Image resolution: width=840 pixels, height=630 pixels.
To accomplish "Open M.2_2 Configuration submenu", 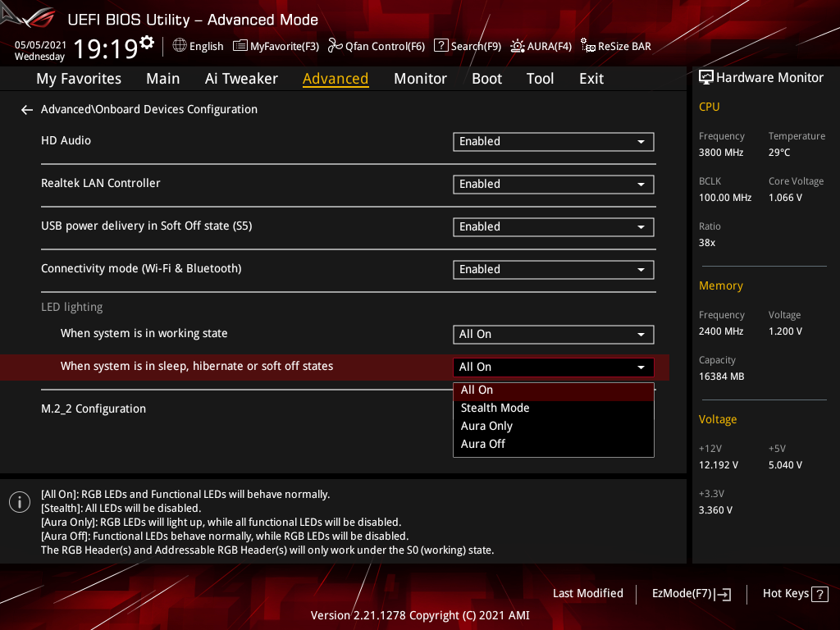I will tap(94, 409).
